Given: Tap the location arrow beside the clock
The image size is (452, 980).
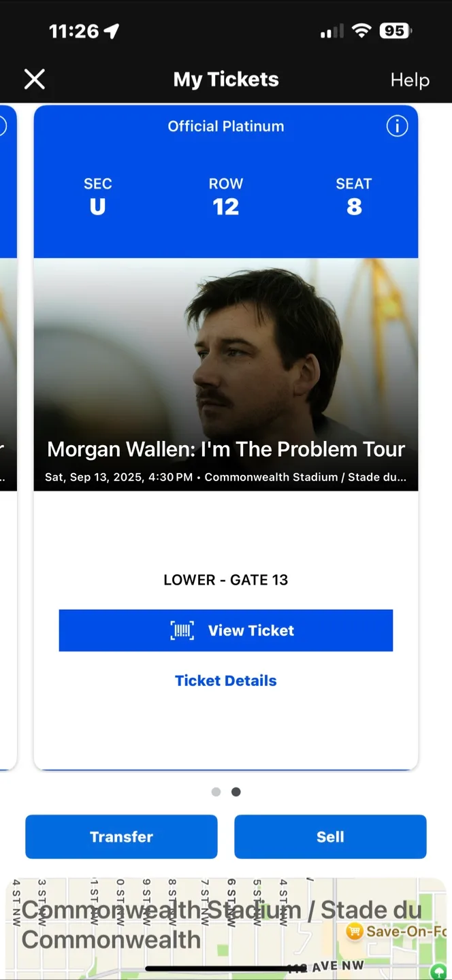Looking at the screenshot, I should tap(112, 31).
